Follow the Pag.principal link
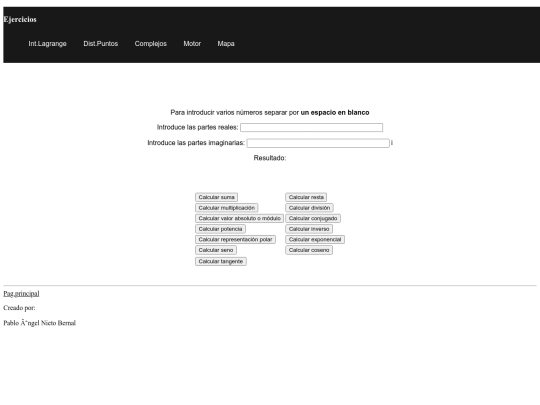The height and width of the screenshot is (405, 540). 21,293
